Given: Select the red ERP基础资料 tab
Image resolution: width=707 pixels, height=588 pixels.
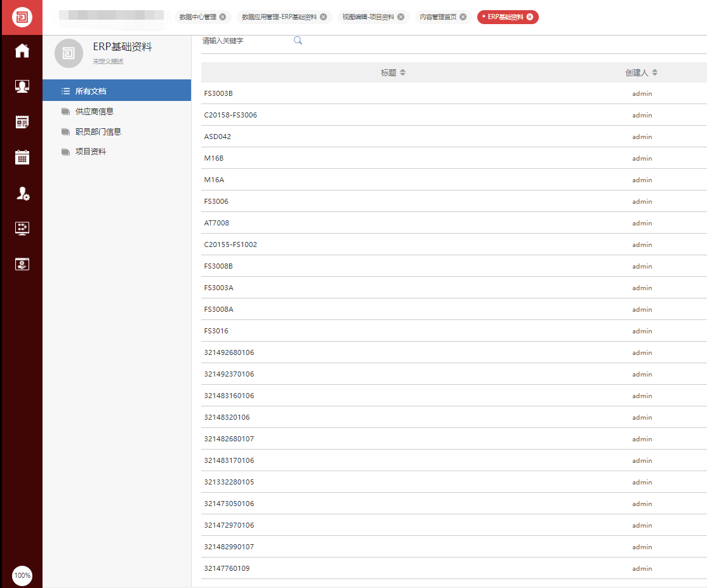Looking at the screenshot, I should pos(505,17).
